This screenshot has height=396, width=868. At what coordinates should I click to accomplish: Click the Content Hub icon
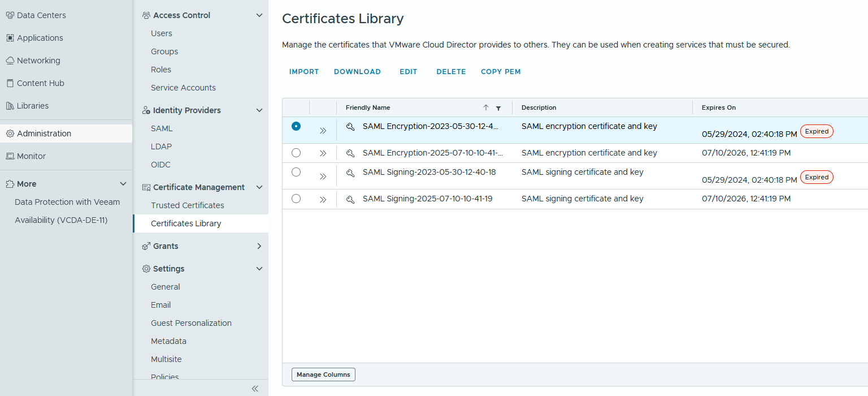coord(10,83)
